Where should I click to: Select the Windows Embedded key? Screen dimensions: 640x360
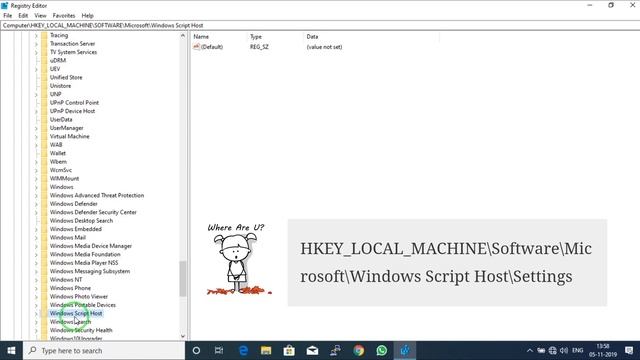click(x=76, y=229)
